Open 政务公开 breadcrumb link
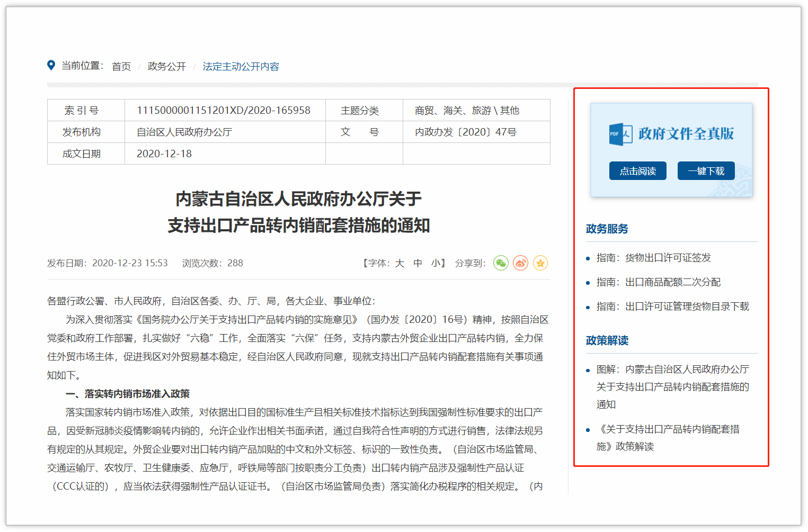This screenshot has width=808, height=532. tap(167, 67)
